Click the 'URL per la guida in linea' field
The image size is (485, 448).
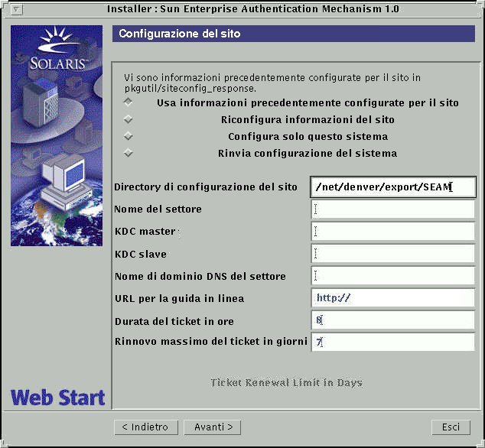393,298
